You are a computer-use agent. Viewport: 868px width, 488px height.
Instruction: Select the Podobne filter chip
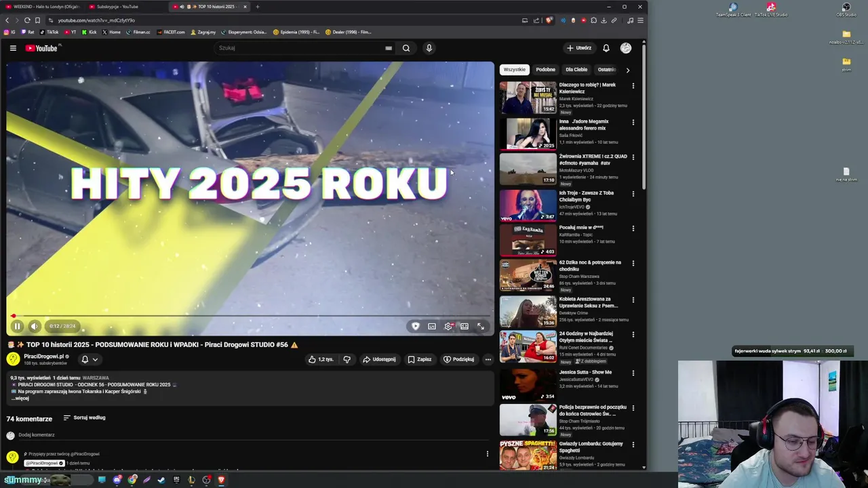click(x=545, y=69)
